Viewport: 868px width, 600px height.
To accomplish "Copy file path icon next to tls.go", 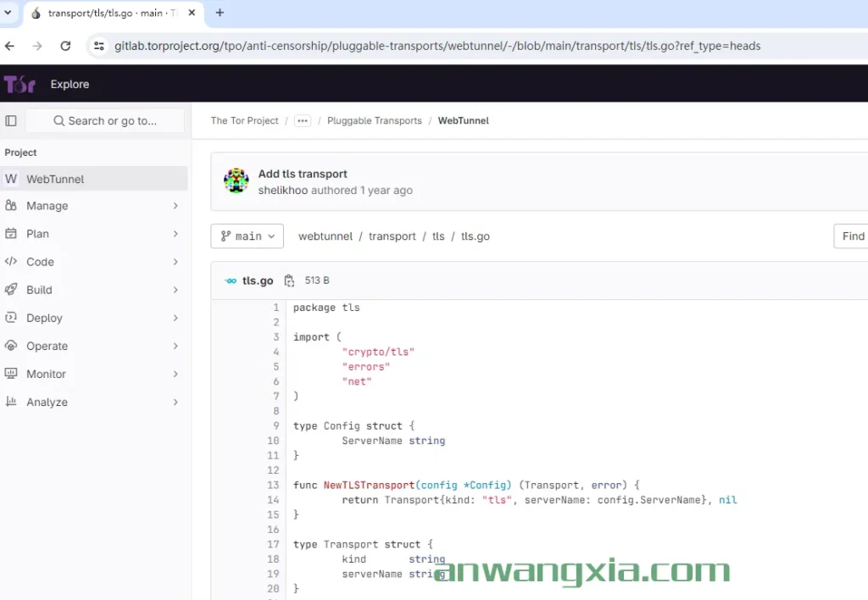I will (289, 281).
